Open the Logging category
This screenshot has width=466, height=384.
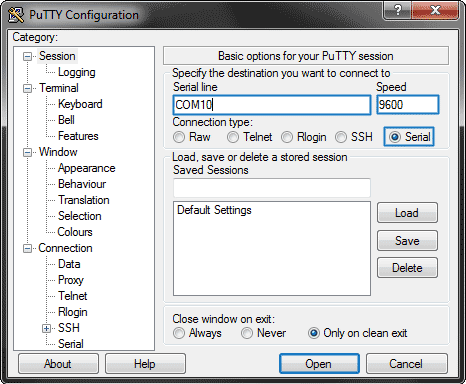(x=77, y=72)
